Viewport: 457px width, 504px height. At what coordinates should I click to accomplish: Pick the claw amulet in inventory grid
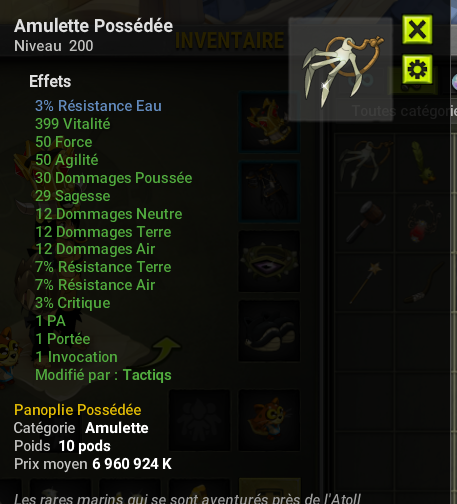[364, 163]
